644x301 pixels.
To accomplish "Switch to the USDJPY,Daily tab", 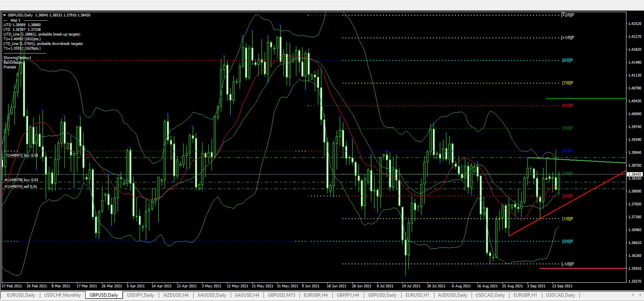I will click(x=141, y=295).
